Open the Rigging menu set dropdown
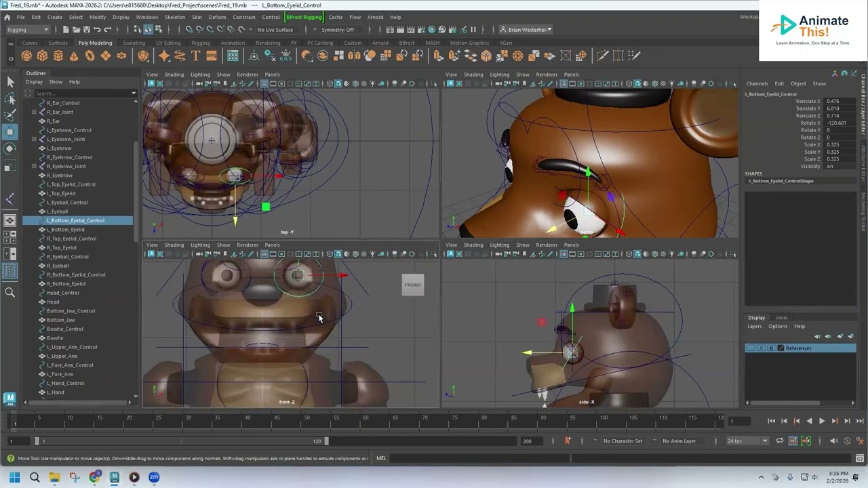The height and width of the screenshot is (488, 868). (27, 30)
